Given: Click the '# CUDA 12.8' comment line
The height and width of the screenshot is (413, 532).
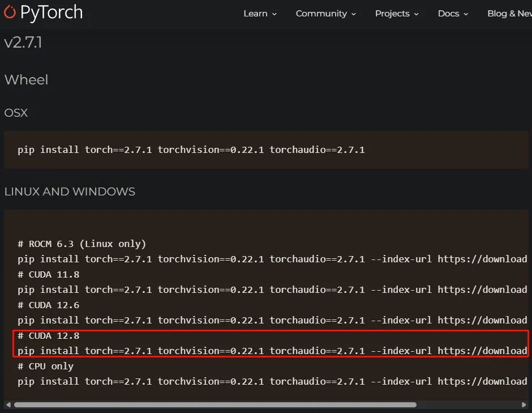Looking at the screenshot, I should click(x=49, y=335).
